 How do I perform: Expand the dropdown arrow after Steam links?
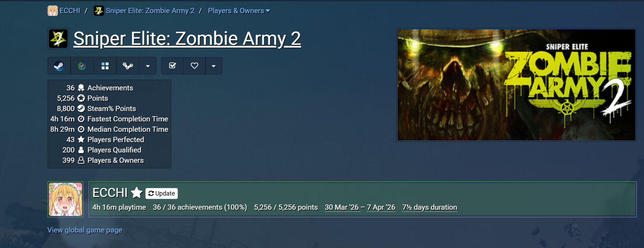(x=148, y=66)
